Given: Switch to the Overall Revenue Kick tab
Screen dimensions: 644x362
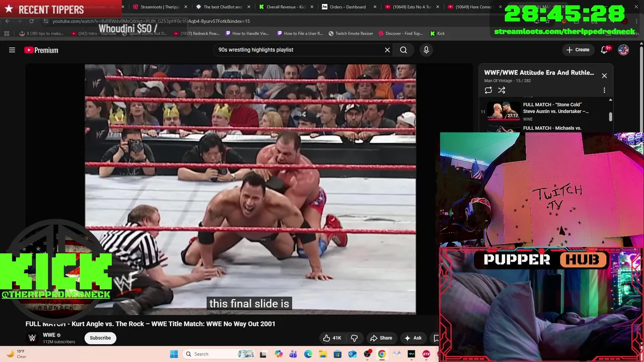Looking at the screenshot, I should click(285, 7).
